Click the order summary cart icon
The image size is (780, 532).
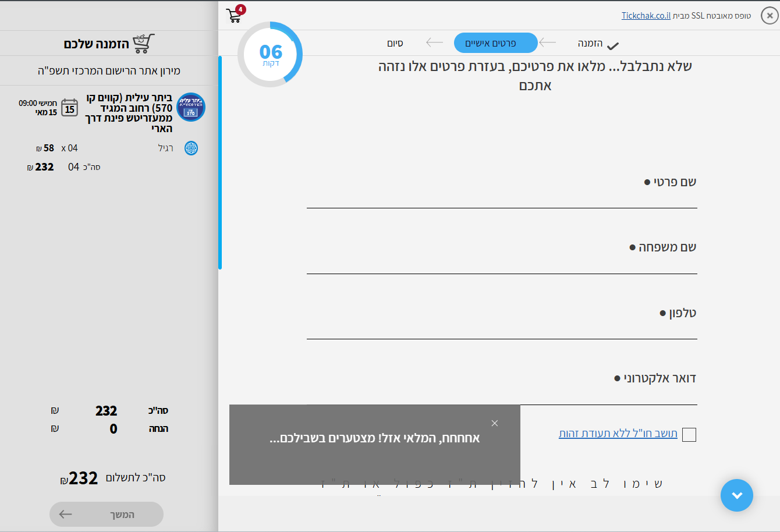(x=144, y=44)
